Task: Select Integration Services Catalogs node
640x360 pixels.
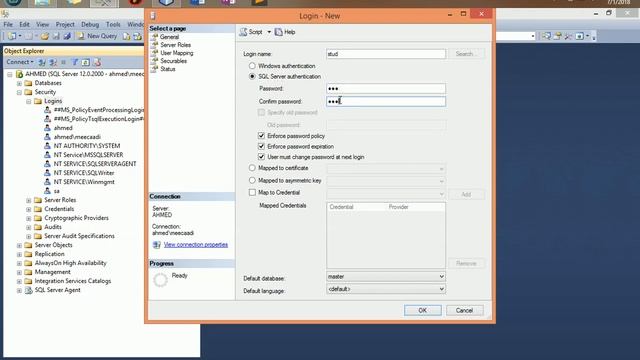Action: pos(73,281)
